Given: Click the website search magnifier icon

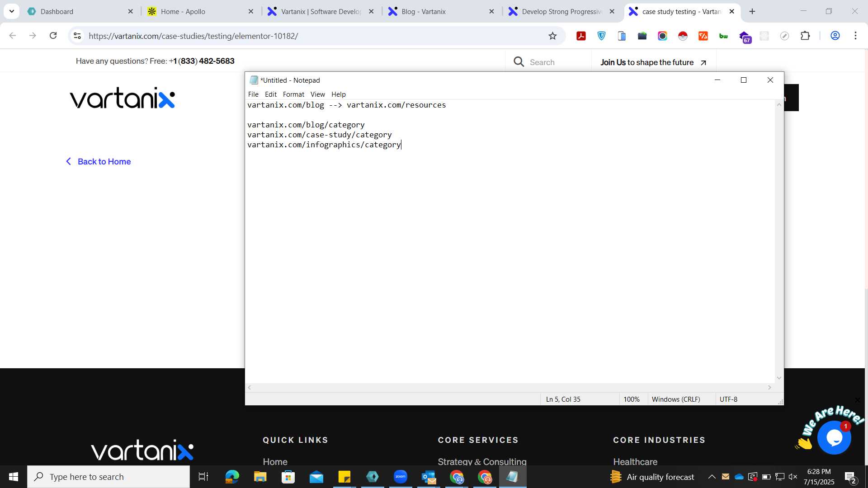Looking at the screenshot, I should (x=519, y=62).
